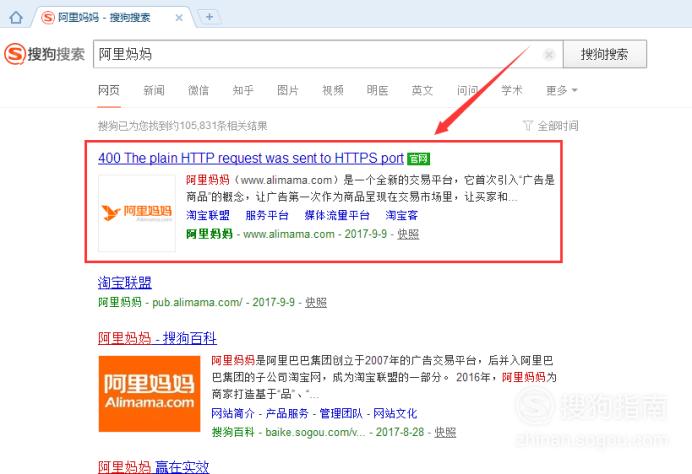Open the 管理团队 baike section link

[x=341, y=414]
